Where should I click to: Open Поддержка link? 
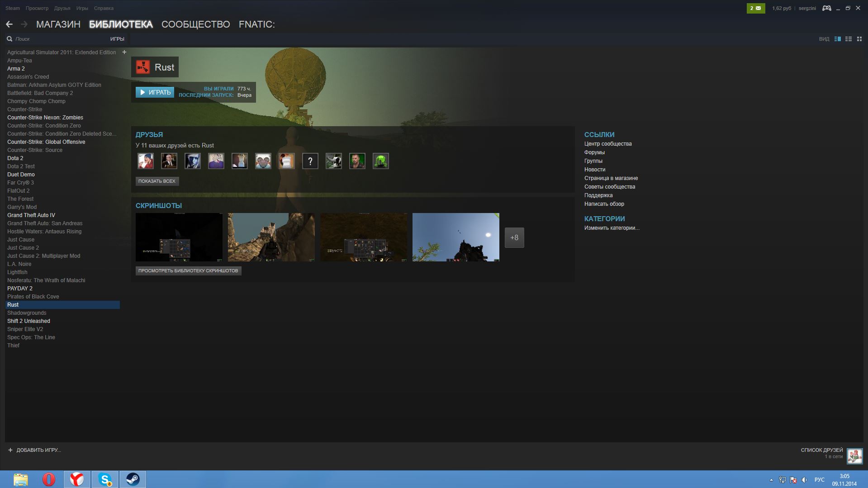pos(598,195)
